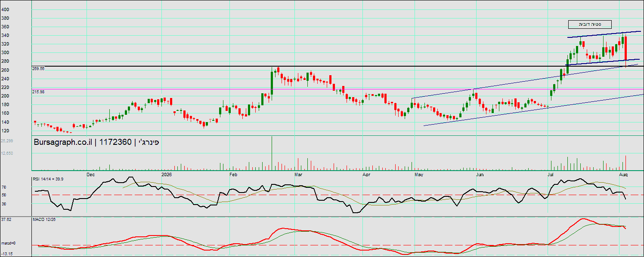Click the Jun month label on time axis
The image size is (644, 257).
pos(480,175)
